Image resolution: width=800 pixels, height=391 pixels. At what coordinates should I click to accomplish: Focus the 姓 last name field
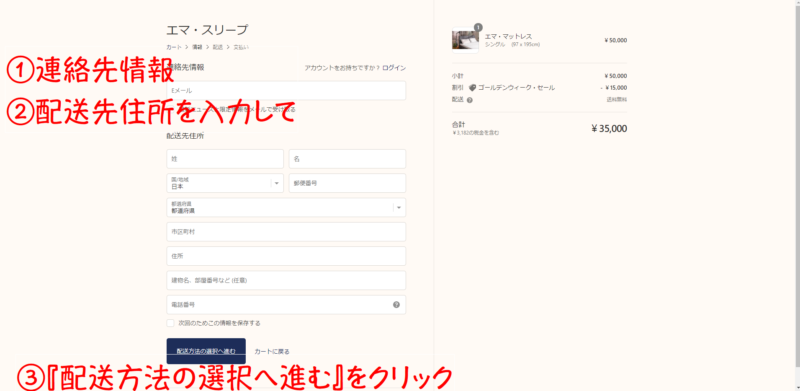pyautogui.click(x=225, y=159)
